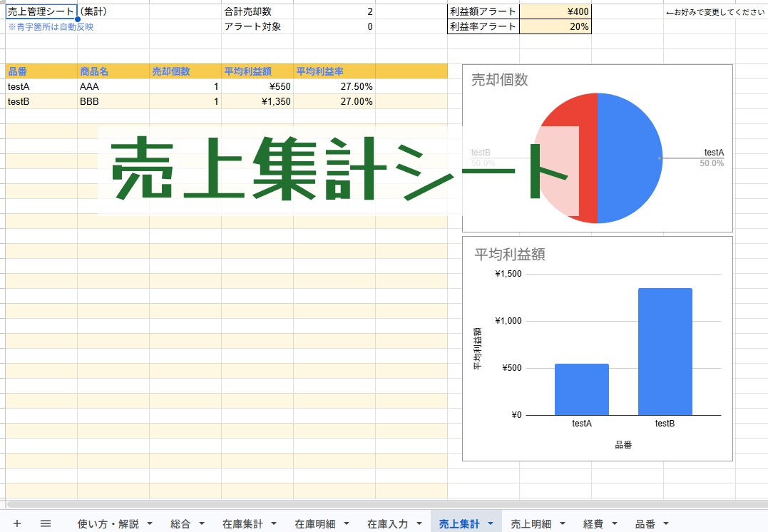Open dropdown arrow of 在庫入力 tab
This screenshot has width=768, height=532.
point(419,523)
